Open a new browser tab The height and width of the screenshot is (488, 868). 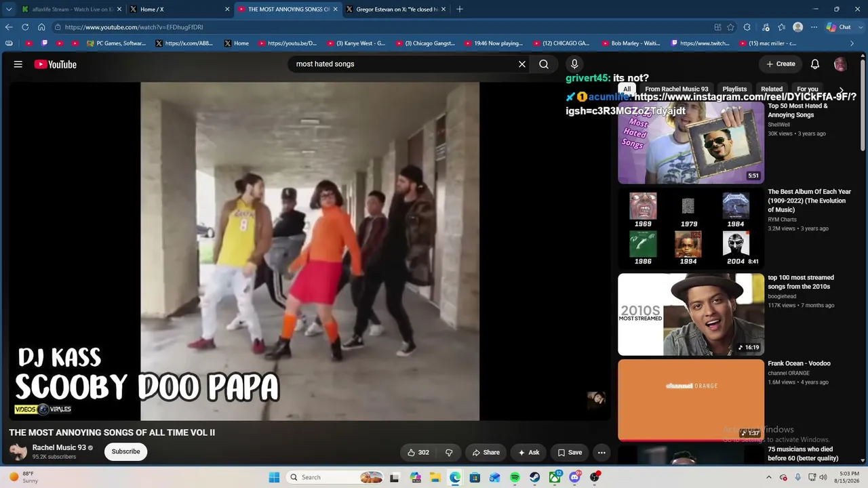tap(460, 9)
